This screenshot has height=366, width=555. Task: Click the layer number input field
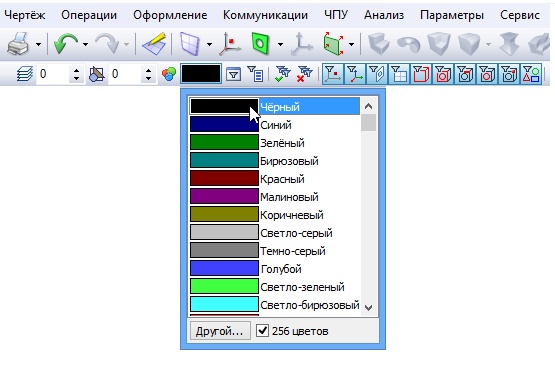tap(53, 74)
